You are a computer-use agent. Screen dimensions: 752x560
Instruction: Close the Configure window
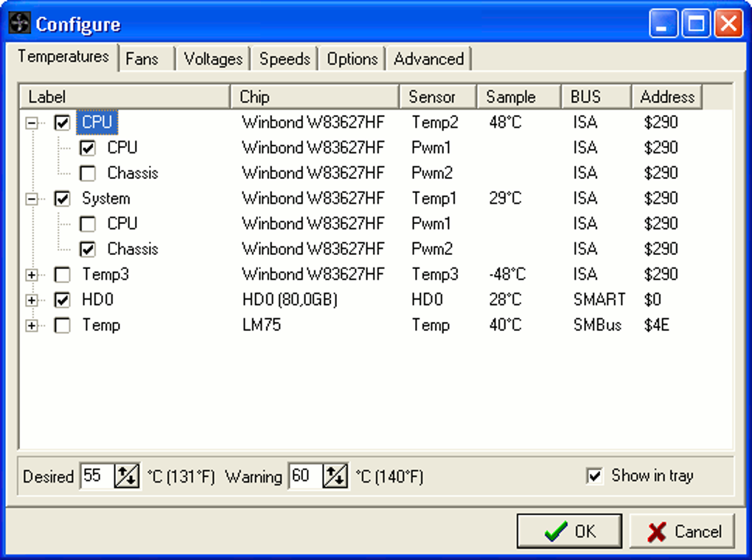pos(728,23)
